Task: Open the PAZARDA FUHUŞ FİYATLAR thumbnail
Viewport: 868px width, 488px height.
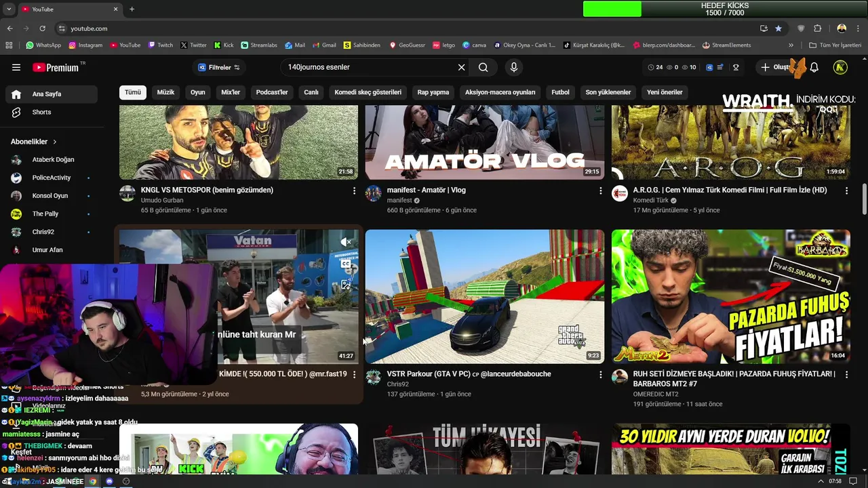Action: pos(731,297)
